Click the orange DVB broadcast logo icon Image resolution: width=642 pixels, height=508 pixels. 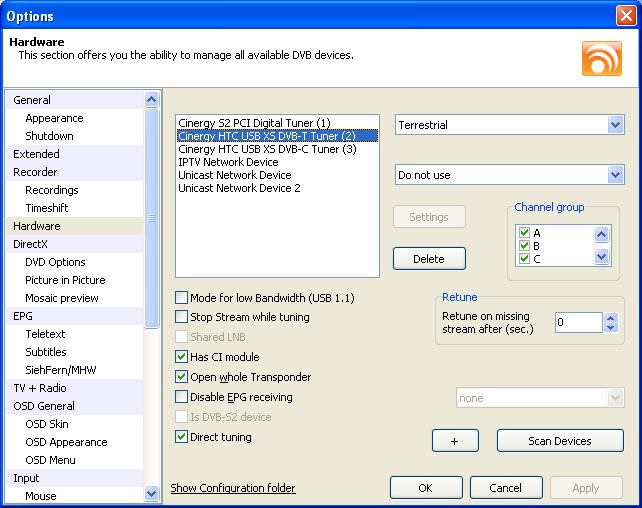(601, 57)
